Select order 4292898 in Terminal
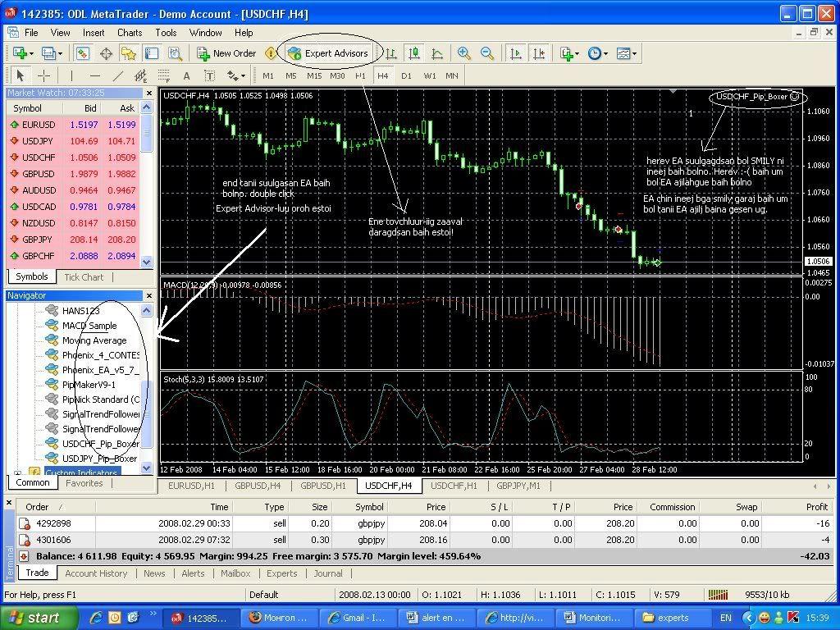This screenshot has width=840, height=630. click(424, 523)
